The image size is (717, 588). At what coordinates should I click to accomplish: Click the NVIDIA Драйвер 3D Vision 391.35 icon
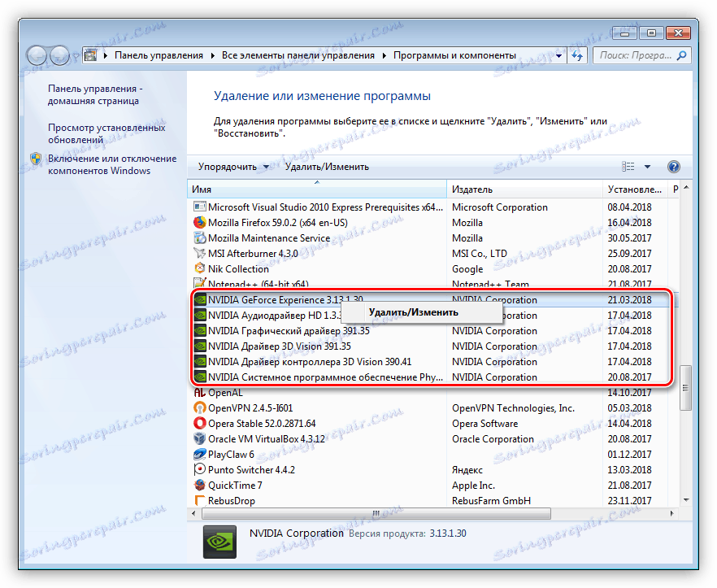tap(200, 346)
